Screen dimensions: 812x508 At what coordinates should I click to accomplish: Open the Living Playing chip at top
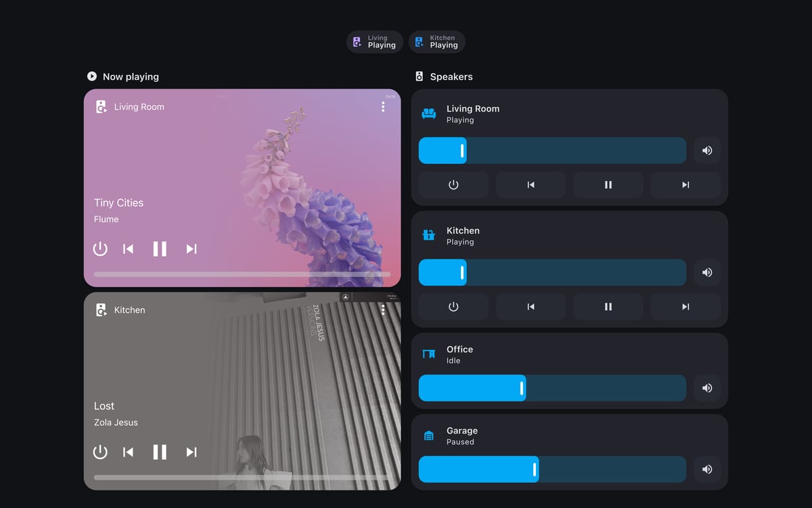point(375,42)
